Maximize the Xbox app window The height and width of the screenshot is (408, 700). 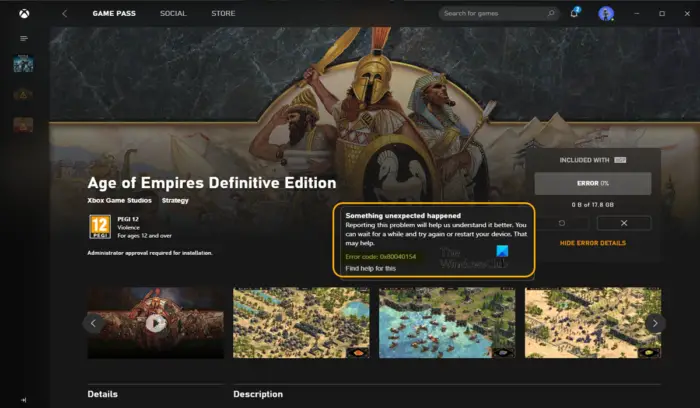coord(662,13)
